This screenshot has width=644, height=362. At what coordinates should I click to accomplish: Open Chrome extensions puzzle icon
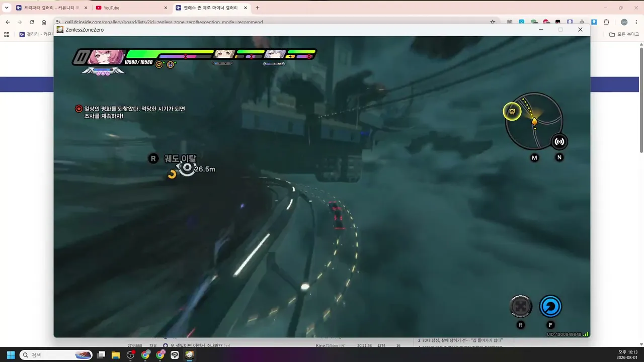coord(606,22)
